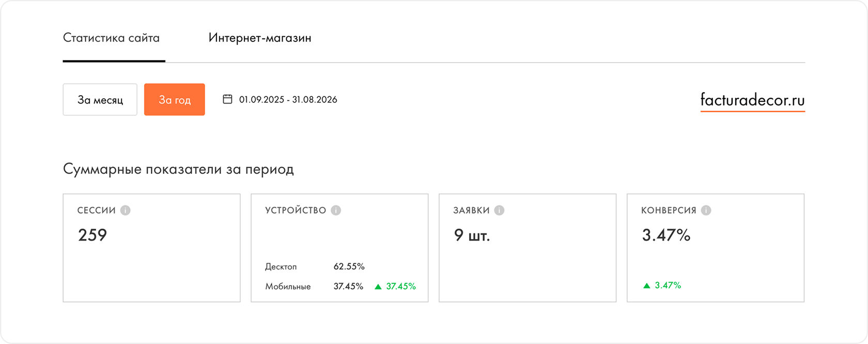Click the 9 шт. requests value

point(472,235)
